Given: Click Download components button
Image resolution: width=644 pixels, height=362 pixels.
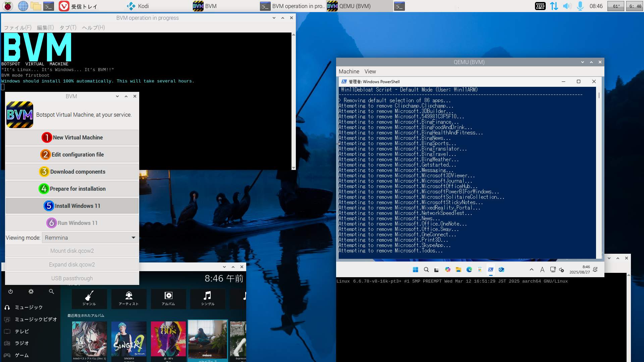Looking at the screenshot, I should click(x=72, y=172).
